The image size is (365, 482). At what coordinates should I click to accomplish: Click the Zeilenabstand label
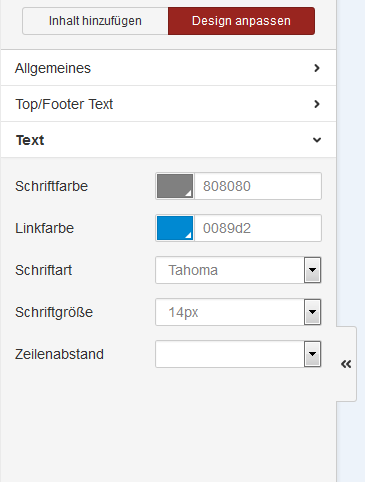tap(59, 354)
